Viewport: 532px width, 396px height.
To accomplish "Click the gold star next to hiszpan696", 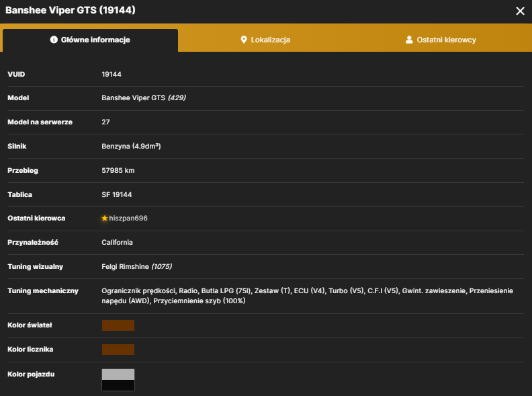I will (105, 218).
